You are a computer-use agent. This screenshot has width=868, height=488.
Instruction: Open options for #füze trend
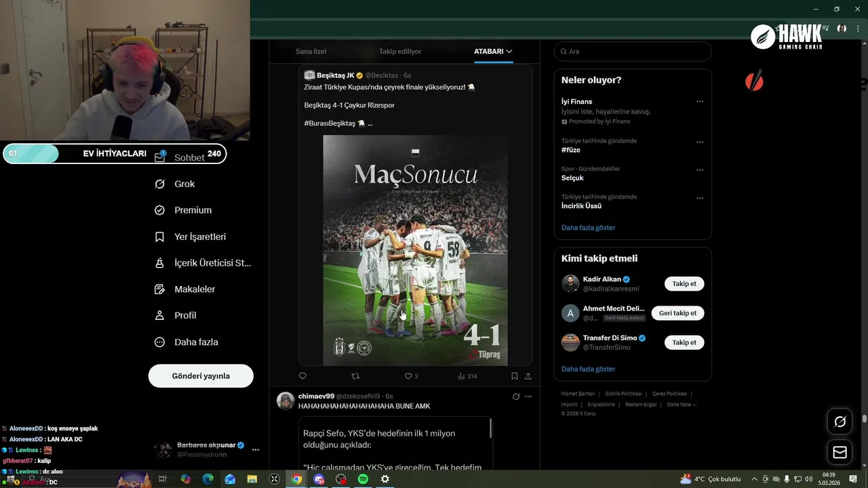[700, 142]
